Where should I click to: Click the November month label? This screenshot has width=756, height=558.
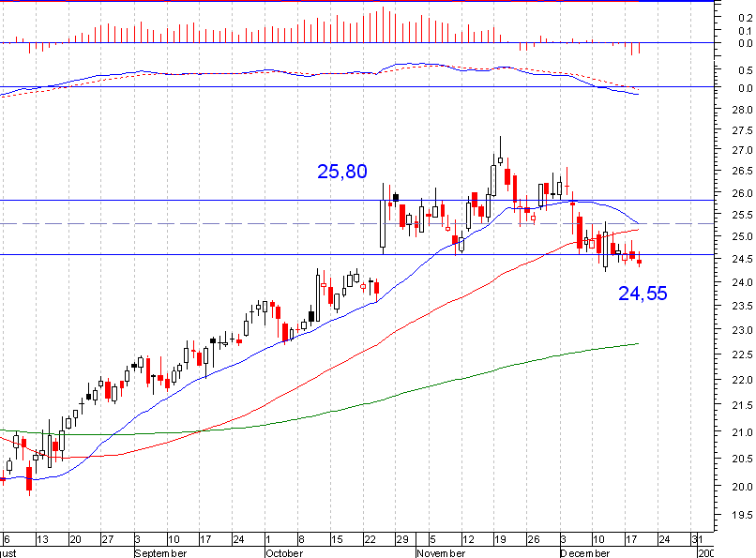coord(441,553)
